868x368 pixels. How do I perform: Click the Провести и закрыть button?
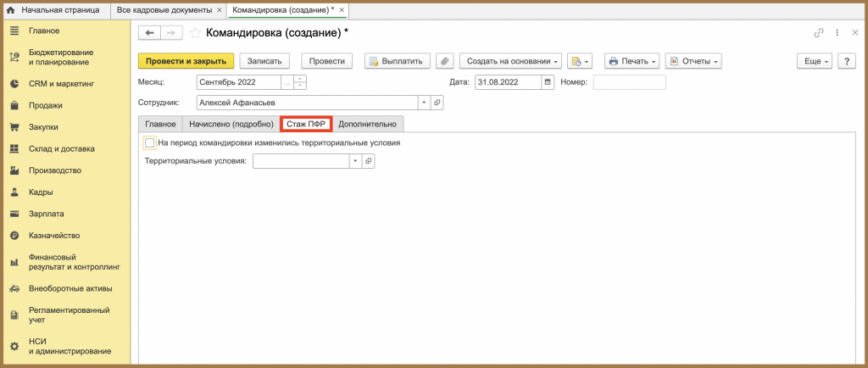pyautogui.click(x=186, y=61)
